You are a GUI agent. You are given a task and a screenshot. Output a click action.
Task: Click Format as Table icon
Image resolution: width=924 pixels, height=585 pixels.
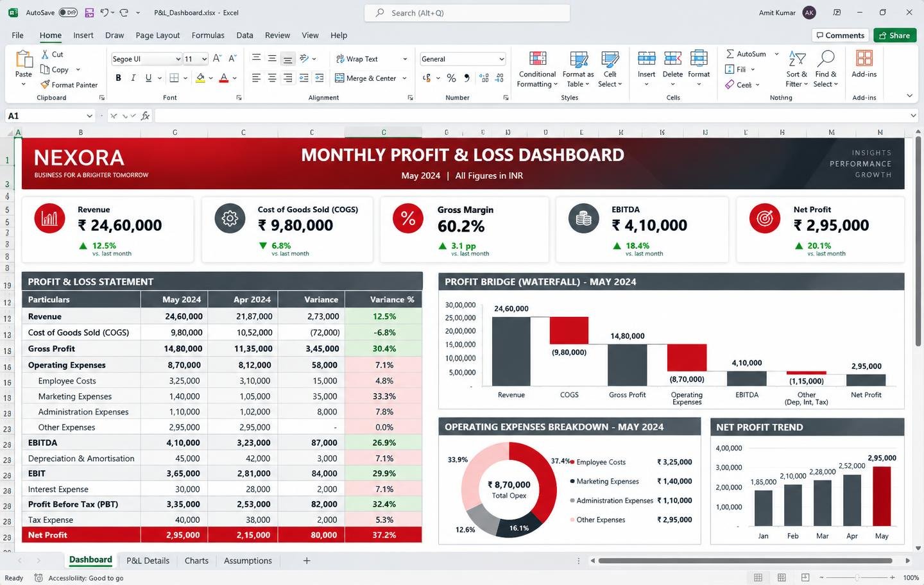tap(578, 60)
